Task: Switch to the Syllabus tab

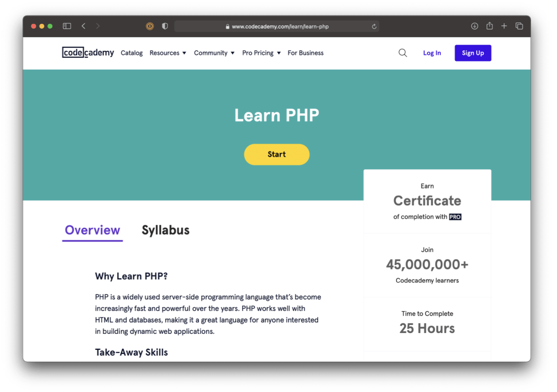Action: tap(165, 230)
